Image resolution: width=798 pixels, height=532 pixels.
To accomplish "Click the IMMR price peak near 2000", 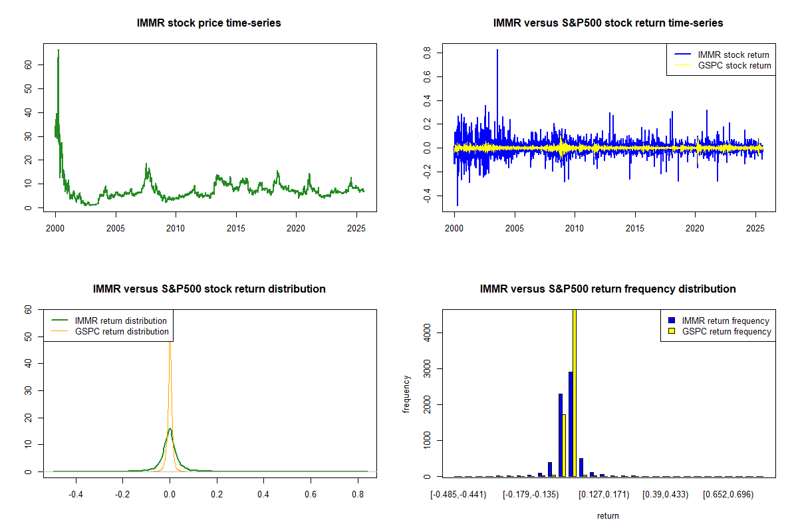I will (59, 52).
